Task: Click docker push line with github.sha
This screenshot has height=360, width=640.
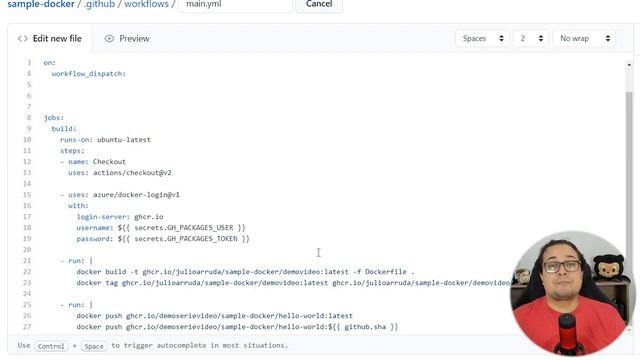Action: [x=237, y=327]
